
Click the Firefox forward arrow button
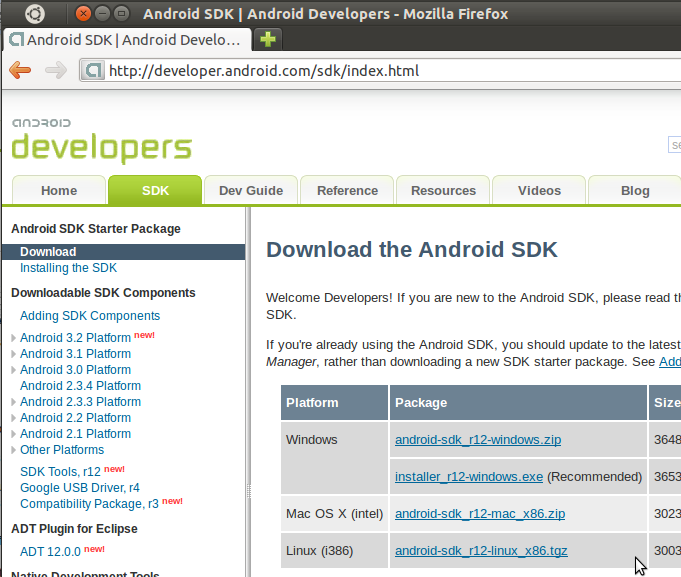click(x=56, y=70)
